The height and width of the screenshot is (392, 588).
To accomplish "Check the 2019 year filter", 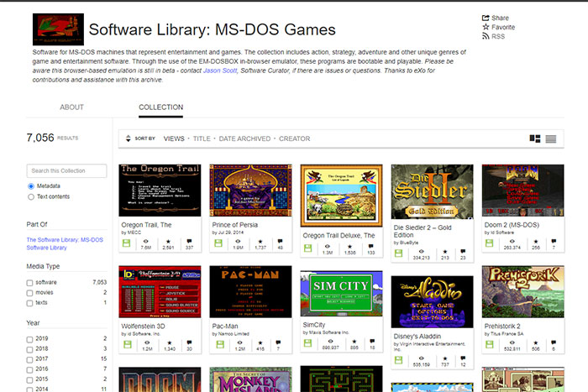I will [x=29, y=339].
